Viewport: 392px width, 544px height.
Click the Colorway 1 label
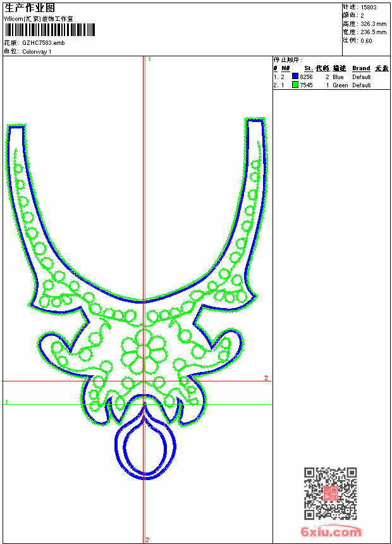37,52
